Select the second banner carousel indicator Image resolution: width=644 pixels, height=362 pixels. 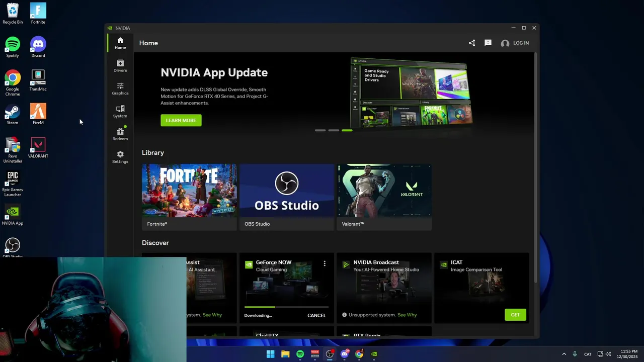[x=334, y=130]
